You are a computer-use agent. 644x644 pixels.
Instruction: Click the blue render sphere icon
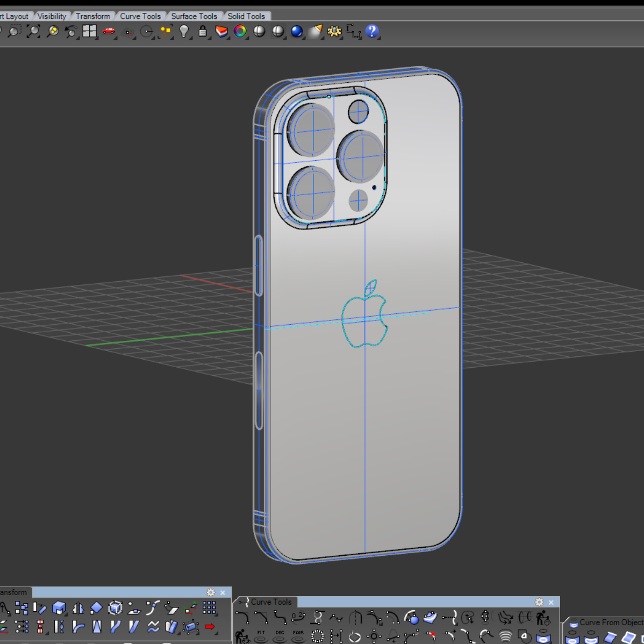click(x=297, y=31)
